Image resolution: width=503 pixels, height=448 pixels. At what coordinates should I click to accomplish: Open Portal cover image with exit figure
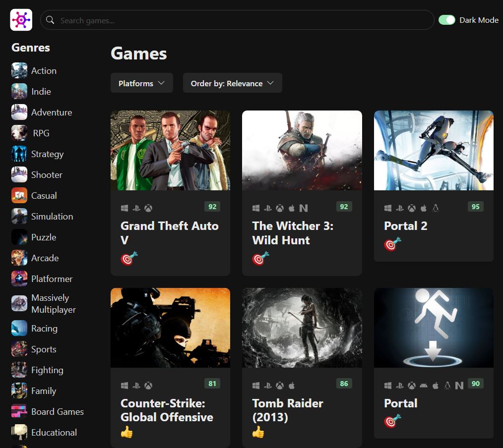(x=434, y=328)
